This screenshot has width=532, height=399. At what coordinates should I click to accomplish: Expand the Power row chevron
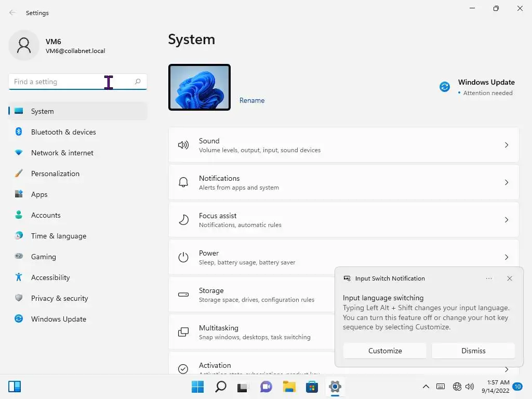506,257
